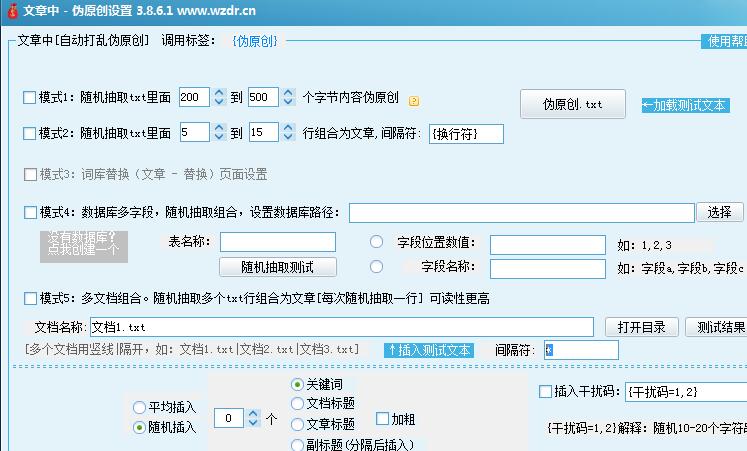
Task: Focus mode 1 minimum value field 200
Action: pyautogui.click(x=194, y=97)
